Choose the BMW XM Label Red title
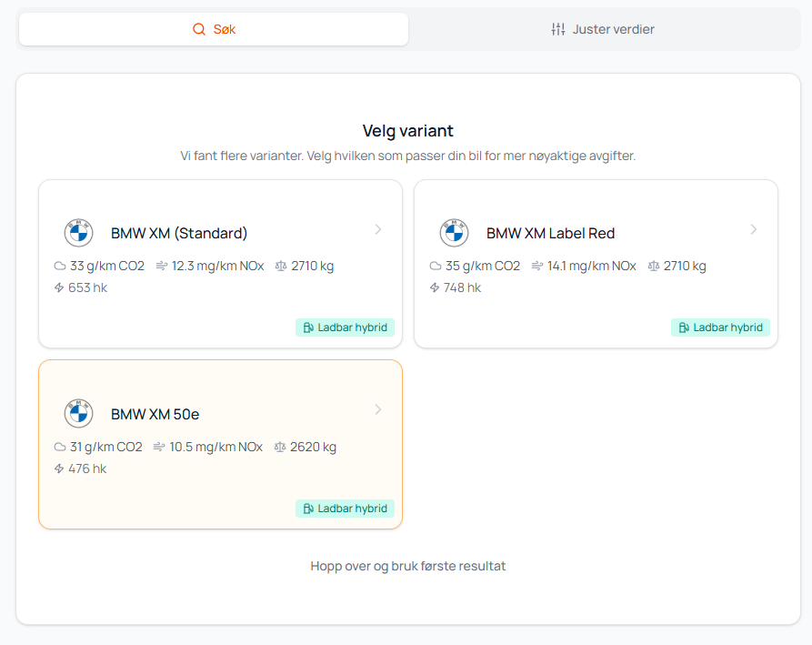The height and width of the screenshot is (645, 812). 550,234
